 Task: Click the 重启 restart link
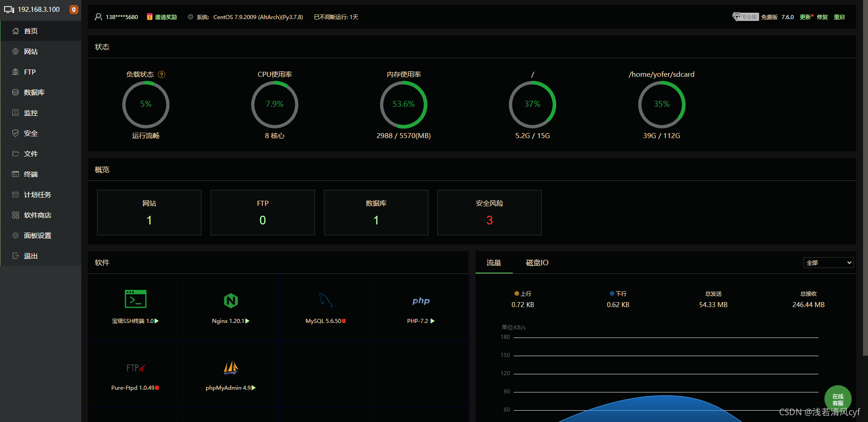(839, 17)
